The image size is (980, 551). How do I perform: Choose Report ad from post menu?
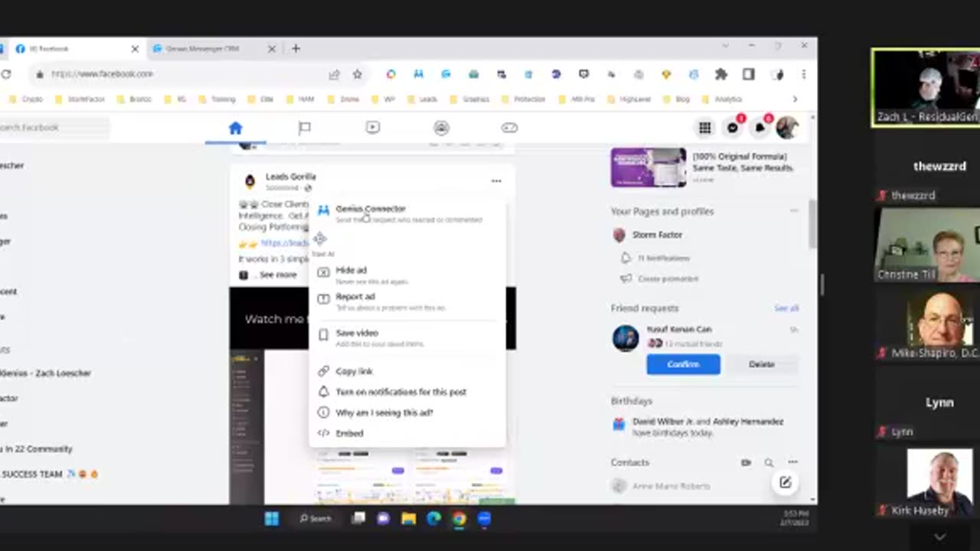click(407, 302)
